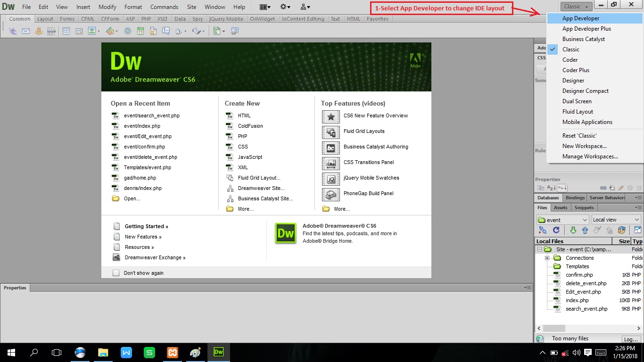The width and height of the screenshot is (644, 362).
Task: Expand the Connections folder
Action: 547,258
